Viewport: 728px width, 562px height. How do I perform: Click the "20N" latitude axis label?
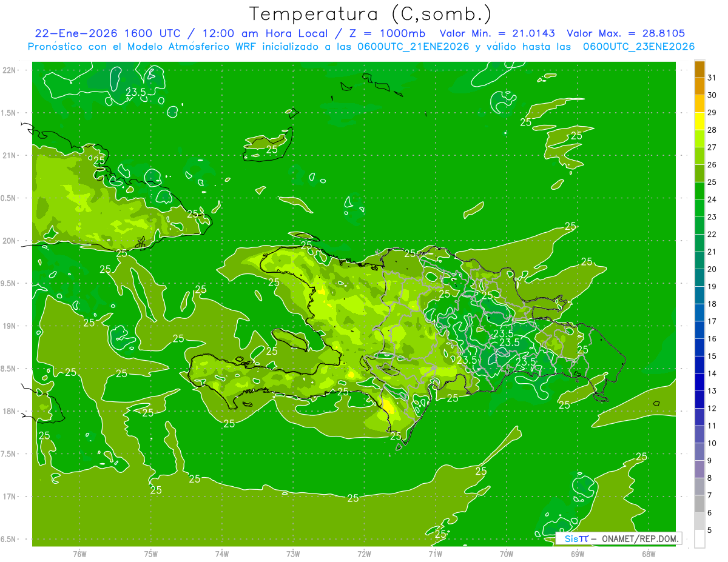(10, 241)
